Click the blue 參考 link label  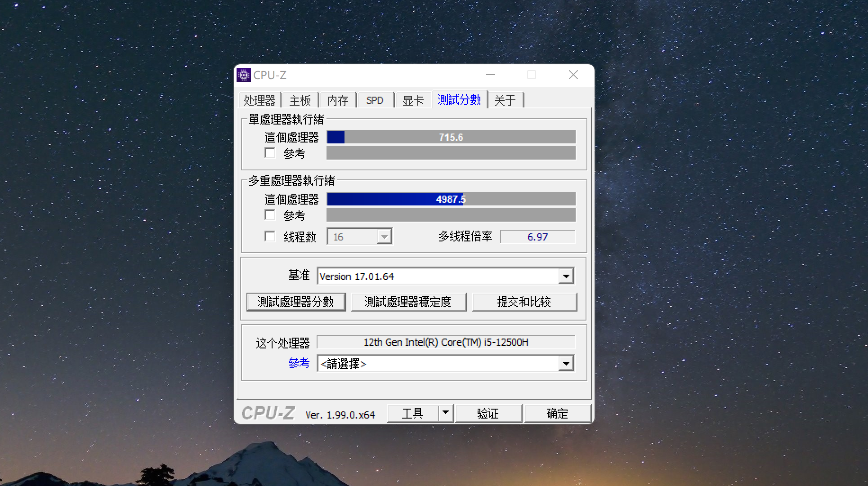299,363
